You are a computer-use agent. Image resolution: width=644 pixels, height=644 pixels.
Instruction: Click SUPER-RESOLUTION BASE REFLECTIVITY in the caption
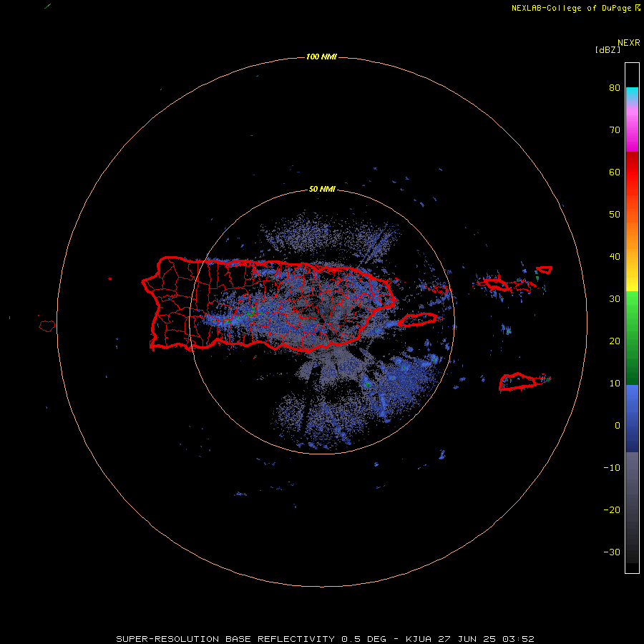pos(225,639)
